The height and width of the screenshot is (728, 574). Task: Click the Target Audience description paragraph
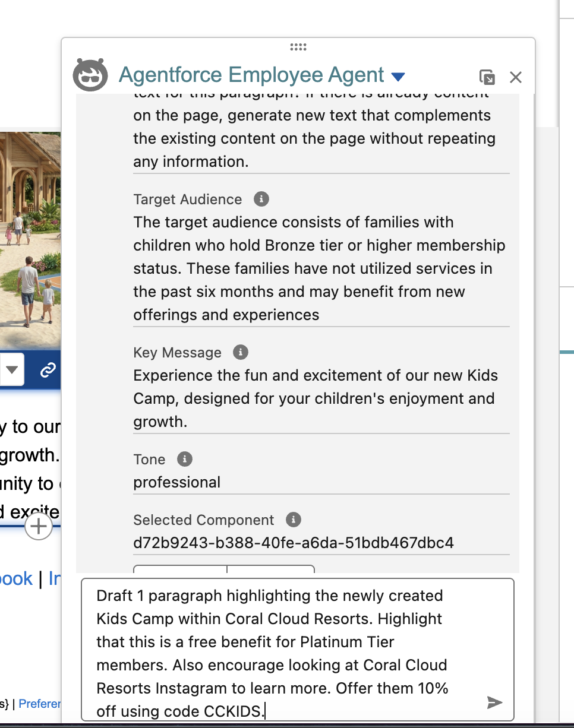point(320,268)
